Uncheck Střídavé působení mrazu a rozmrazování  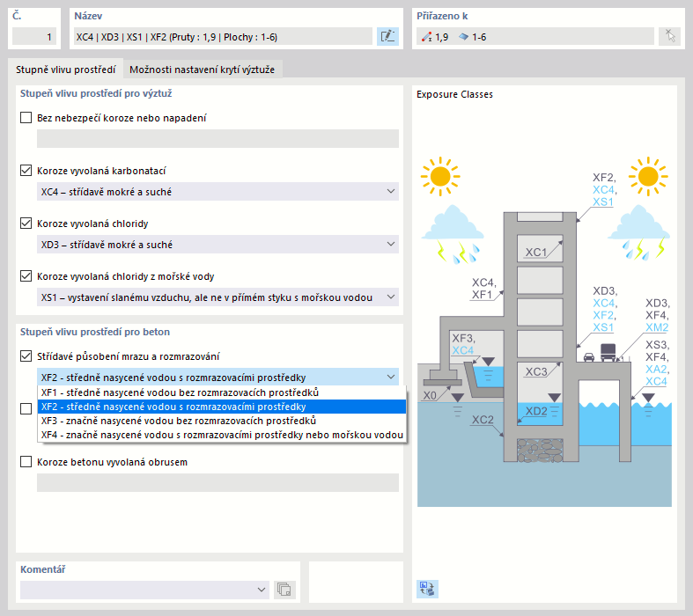(x=26, y=356)
